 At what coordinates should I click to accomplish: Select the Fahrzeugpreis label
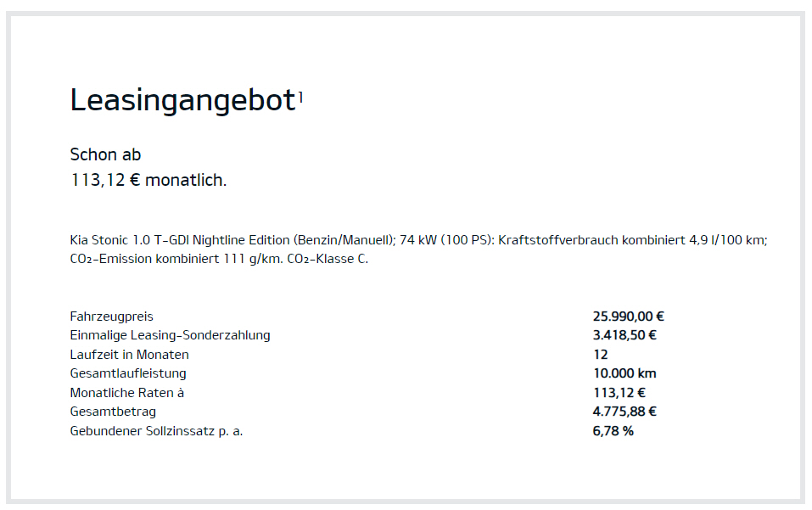(111, 317)
